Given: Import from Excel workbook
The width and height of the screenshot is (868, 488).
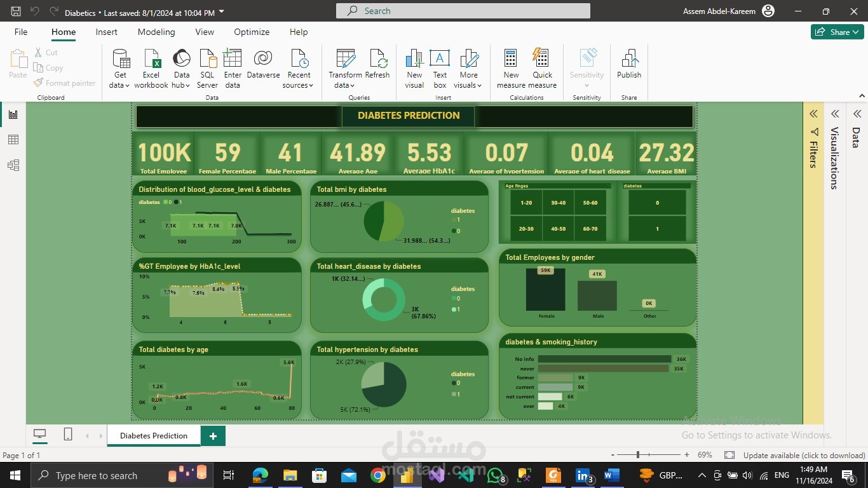Looking at the screenshot, I should tap(151, 69).
